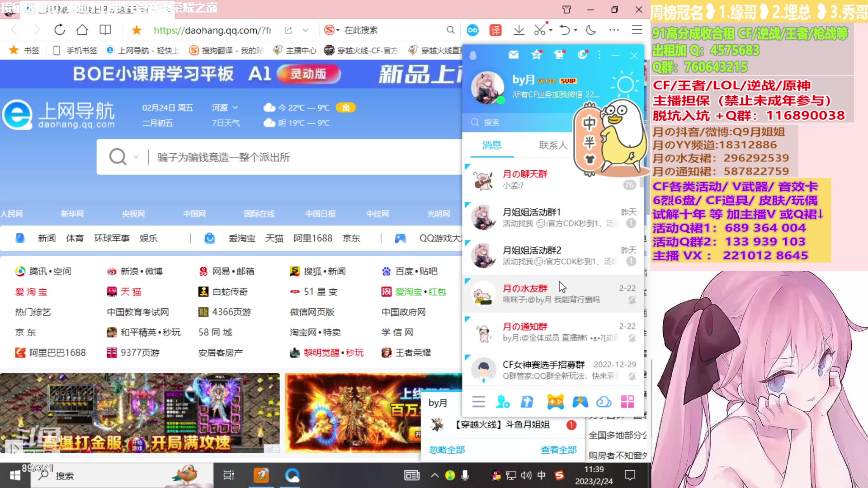Open the QQ mailbox envelope icon

click(x=514, y=55)
